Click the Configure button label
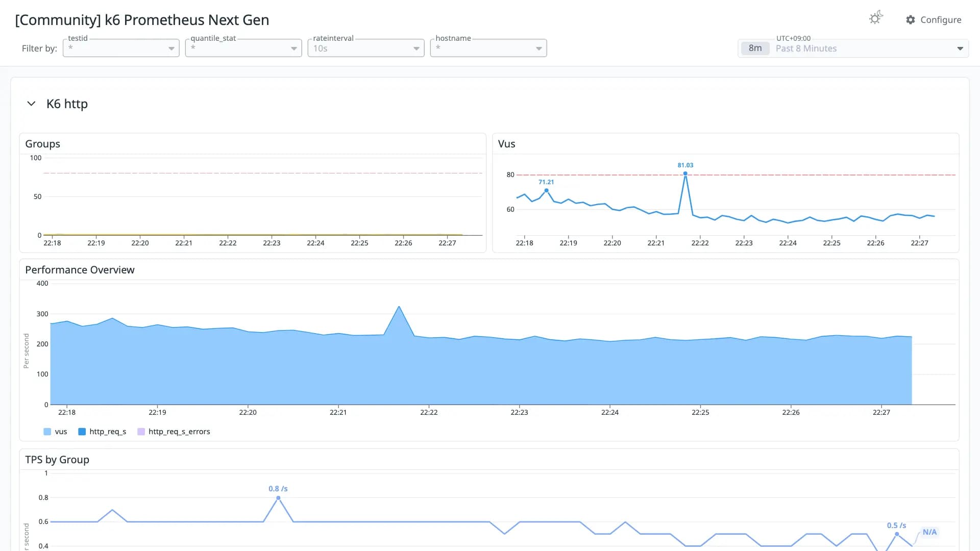This screenshot has width=980, height=551. click(x=941, y=19)
